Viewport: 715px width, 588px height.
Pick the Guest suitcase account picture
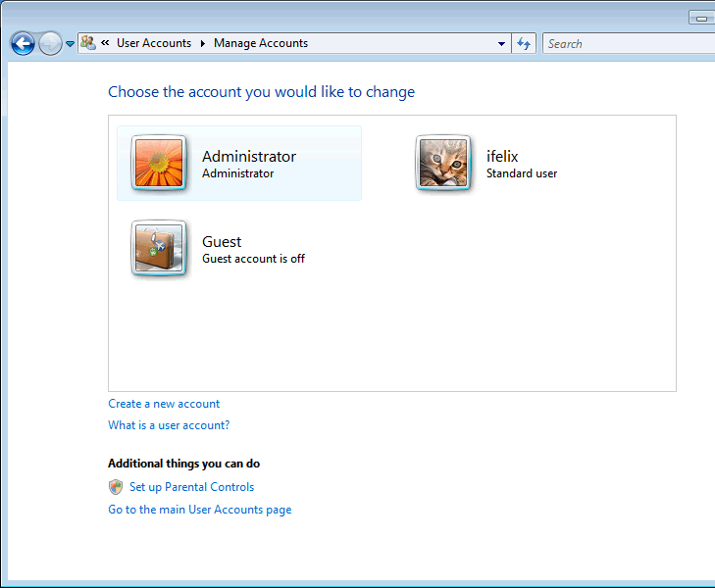(158, 248)
